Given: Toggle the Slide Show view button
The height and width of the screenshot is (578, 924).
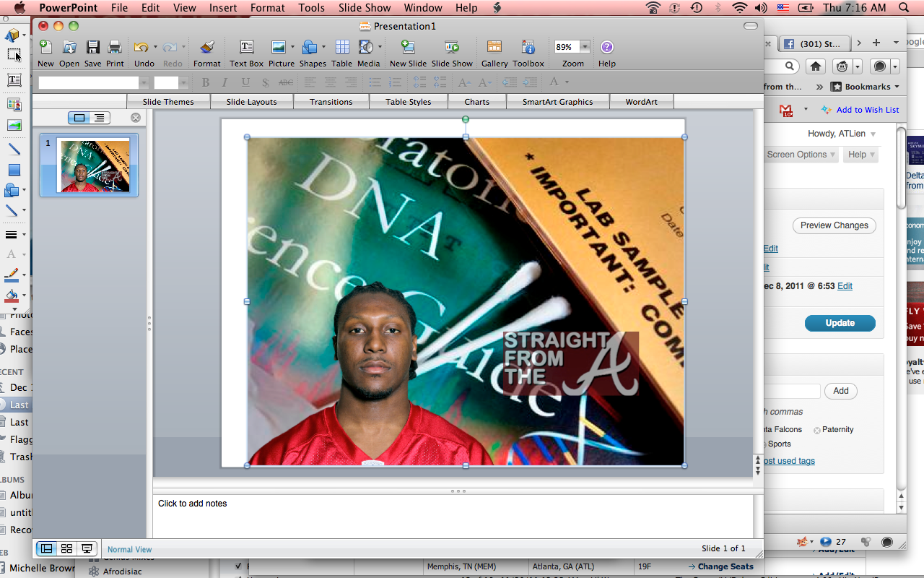Looking at the screenshot, I should (87, 548).
